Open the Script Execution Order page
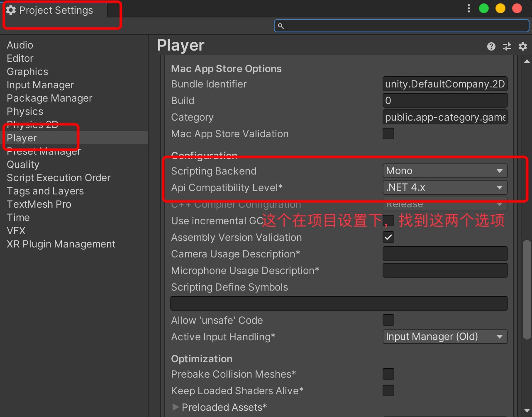 point(59,177)
